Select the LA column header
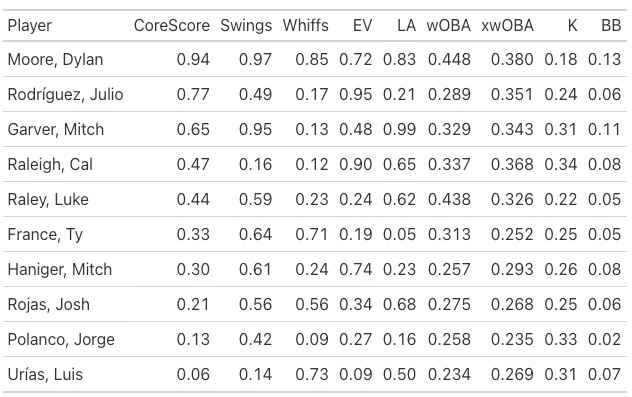 pyautogui.click(x=406, y=26)
